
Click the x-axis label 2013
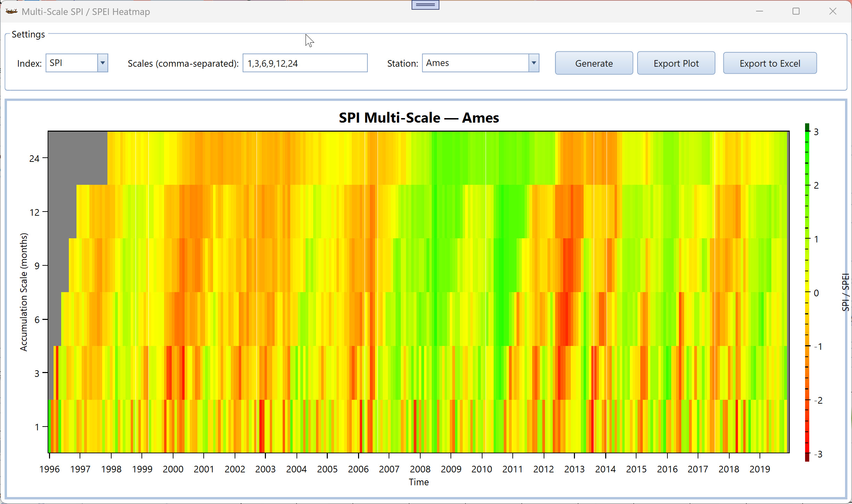click(574, 469)
